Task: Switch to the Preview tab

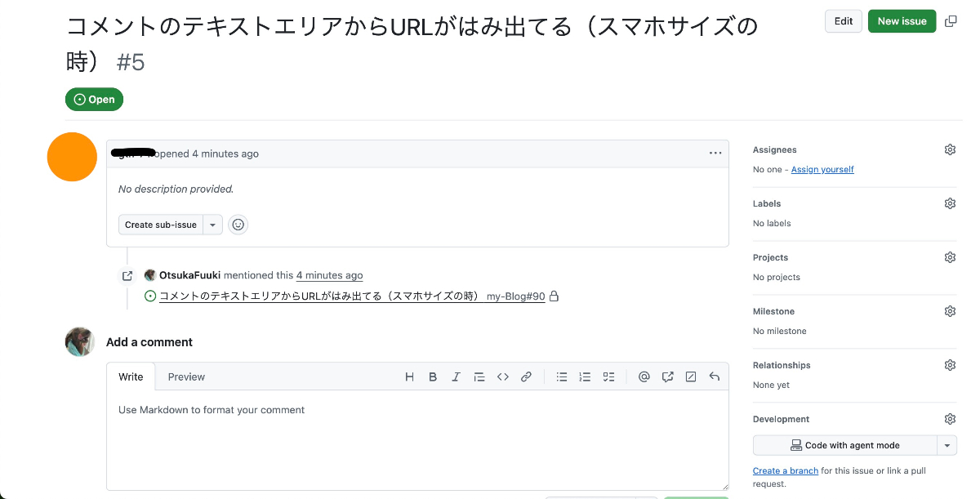Action: point(186,377)
